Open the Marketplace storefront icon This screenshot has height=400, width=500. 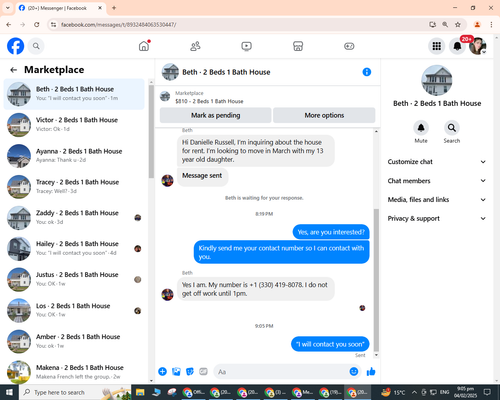click(298, 46)
